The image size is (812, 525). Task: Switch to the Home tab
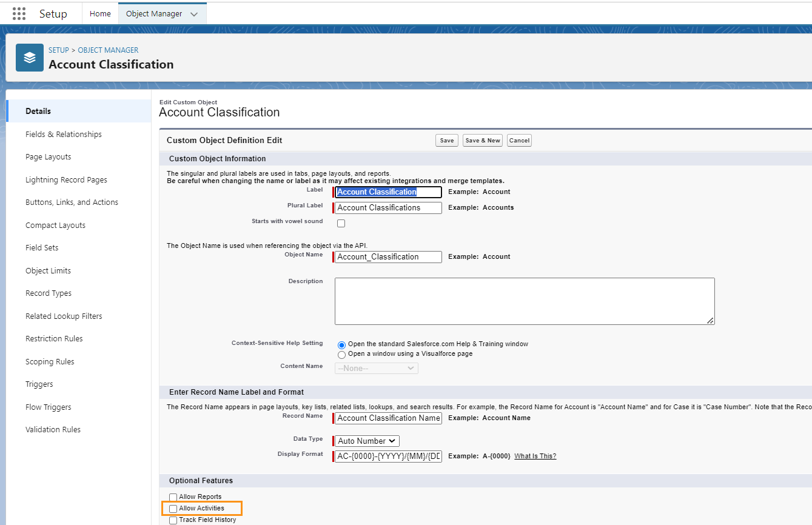point(100,13)
